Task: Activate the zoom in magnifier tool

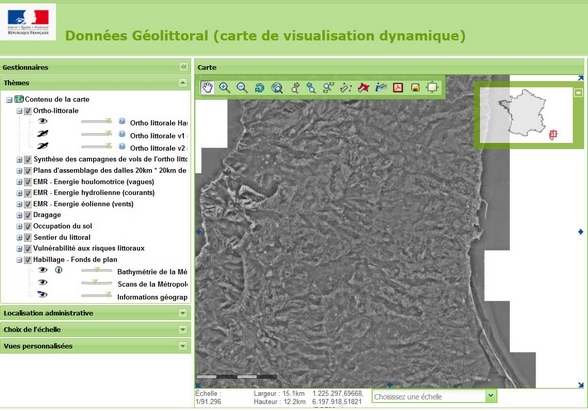Action: (x=225, y=87)
